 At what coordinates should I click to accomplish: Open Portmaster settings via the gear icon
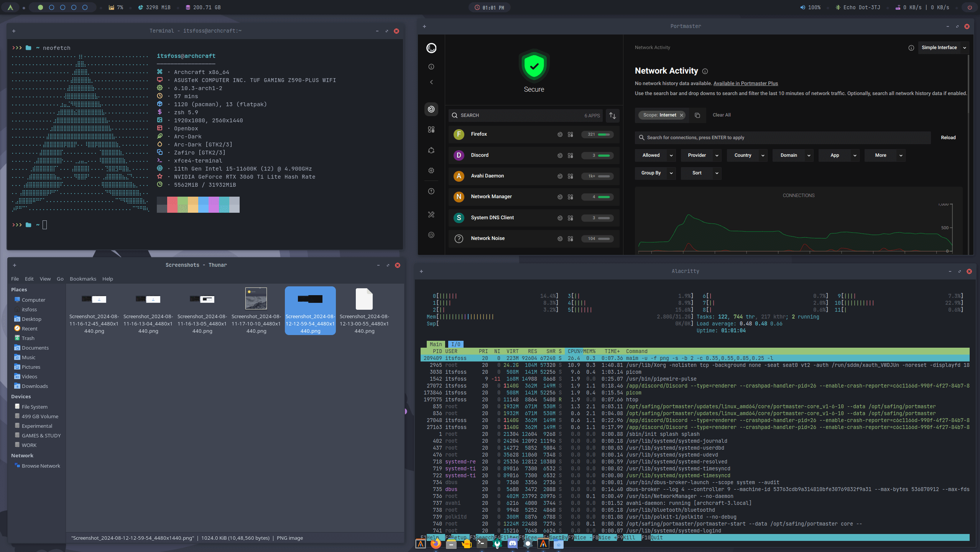click(x=431, y=170)
